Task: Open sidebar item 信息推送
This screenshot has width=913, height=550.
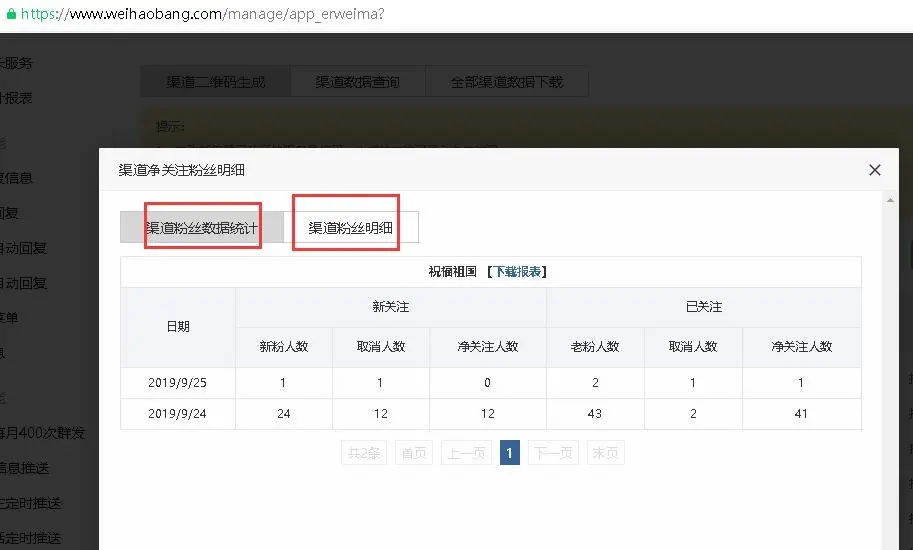Action: point(24,468)
